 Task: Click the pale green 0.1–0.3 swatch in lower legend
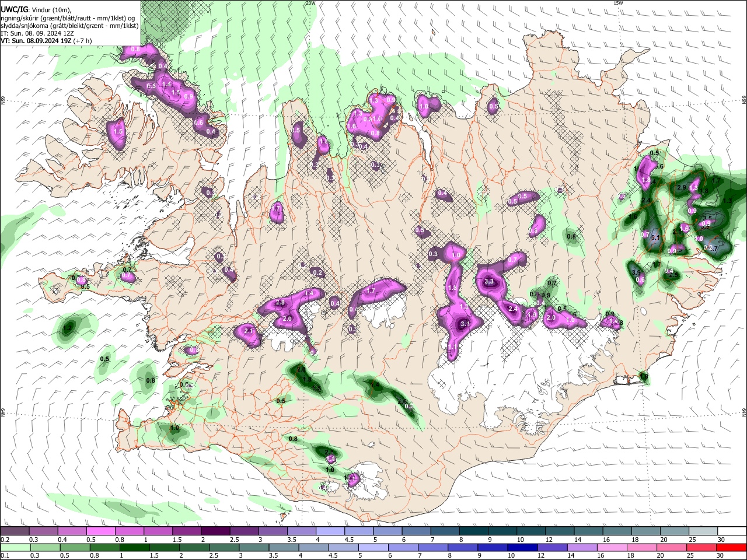(x=15, y=547)
